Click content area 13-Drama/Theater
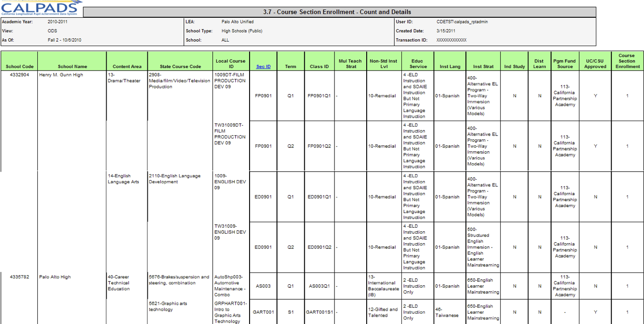This screenshot has width=644, height=324. (124, 78)
